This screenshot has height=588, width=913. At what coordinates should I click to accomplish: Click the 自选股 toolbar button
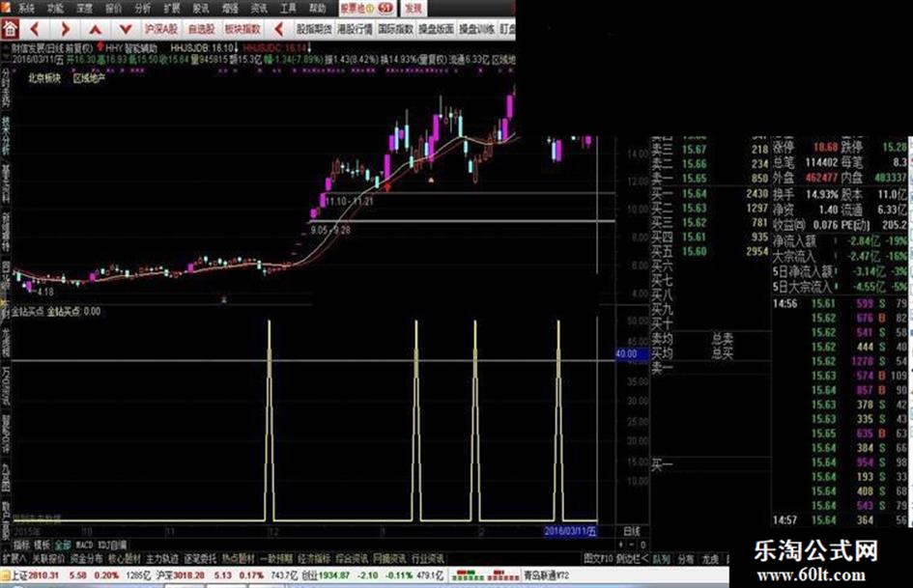tap(202, 29)
